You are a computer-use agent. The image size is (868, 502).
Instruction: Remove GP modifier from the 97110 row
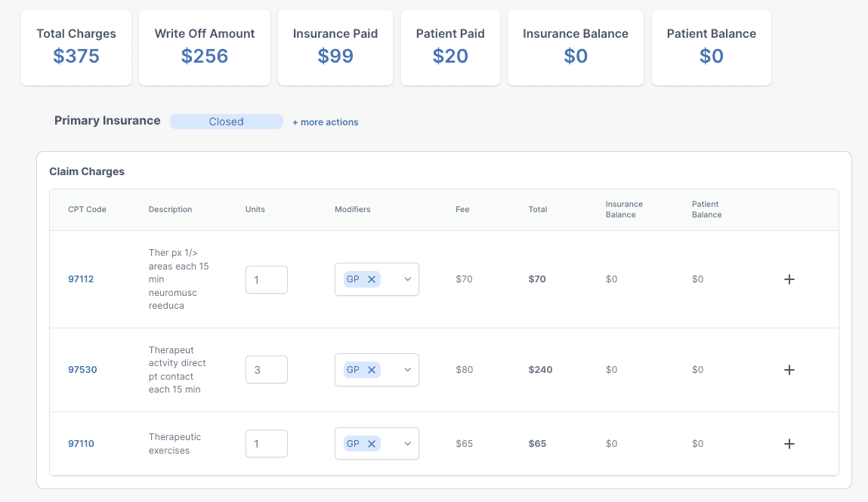(x=372, y=444)
